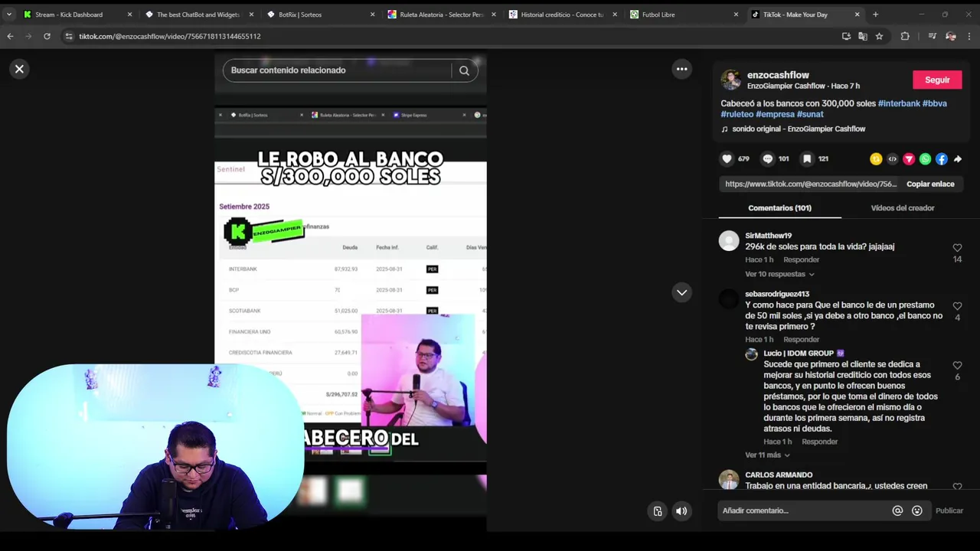The width and height of the screenshot is (980, 551).
Task: Switch to Videos del creador tab
Action: (x=902, y=208)
